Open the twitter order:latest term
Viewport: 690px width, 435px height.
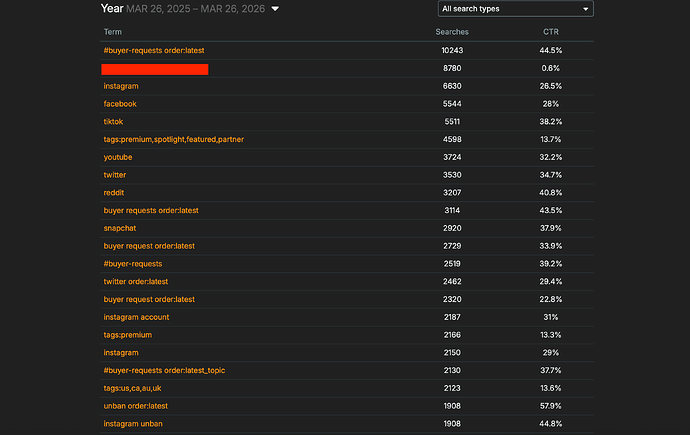pos(136,281)
